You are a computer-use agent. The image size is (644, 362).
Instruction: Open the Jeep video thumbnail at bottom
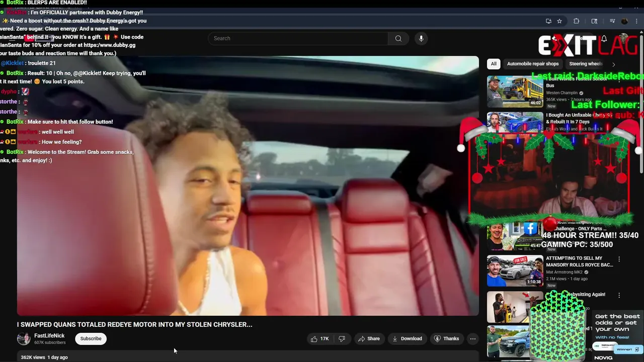[509, 341]
